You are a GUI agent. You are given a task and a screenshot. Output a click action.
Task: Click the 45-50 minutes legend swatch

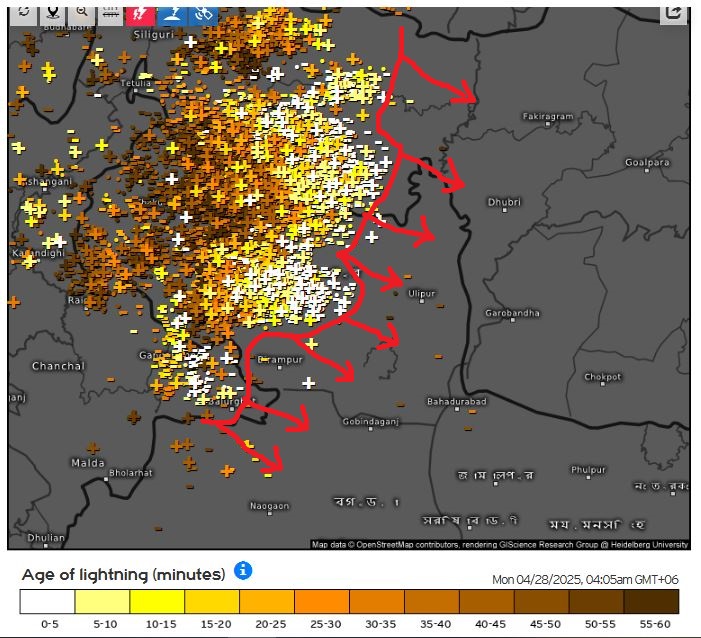542,601
